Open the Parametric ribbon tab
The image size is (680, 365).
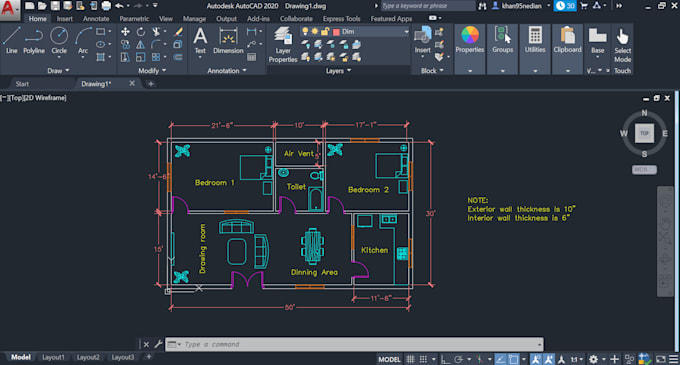134,19
